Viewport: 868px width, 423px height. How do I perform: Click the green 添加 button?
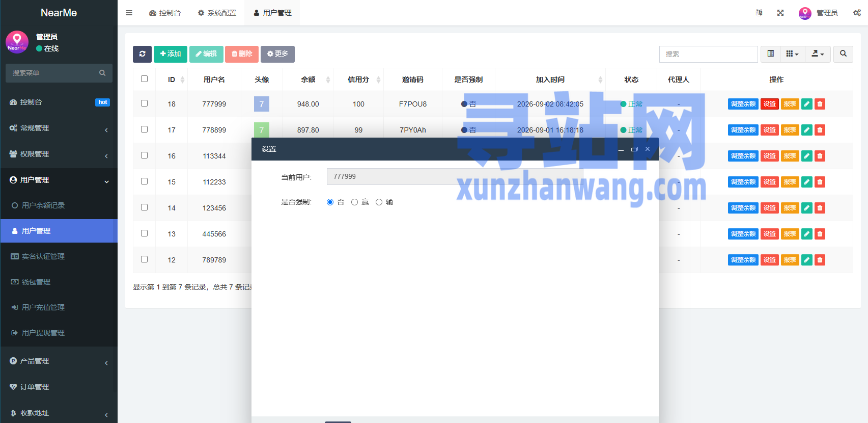coord(171,54)
